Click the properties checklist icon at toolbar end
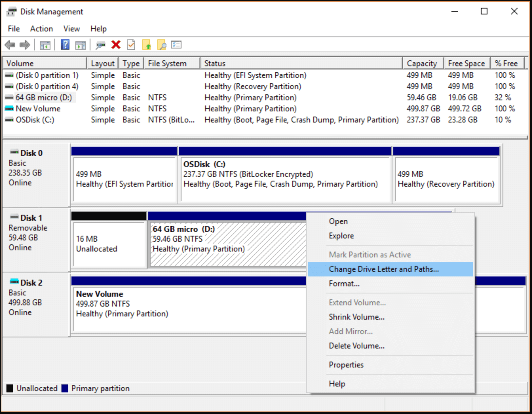532x414 pixels. 176,45
